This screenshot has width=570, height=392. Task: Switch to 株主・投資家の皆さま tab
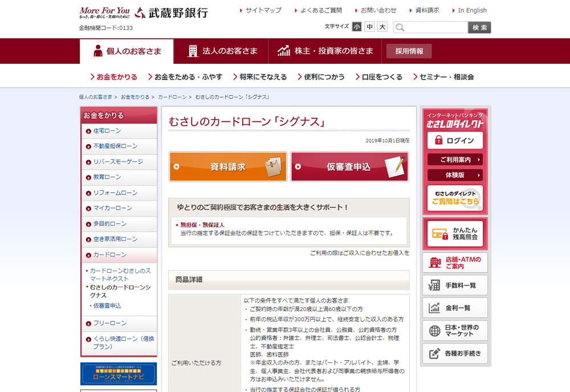[325, 51]
